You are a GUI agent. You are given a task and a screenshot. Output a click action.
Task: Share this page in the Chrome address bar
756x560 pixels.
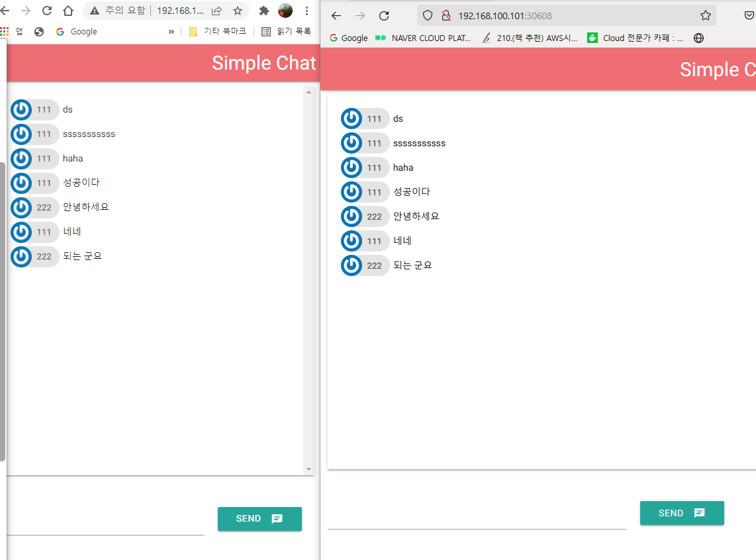(216, 11)
